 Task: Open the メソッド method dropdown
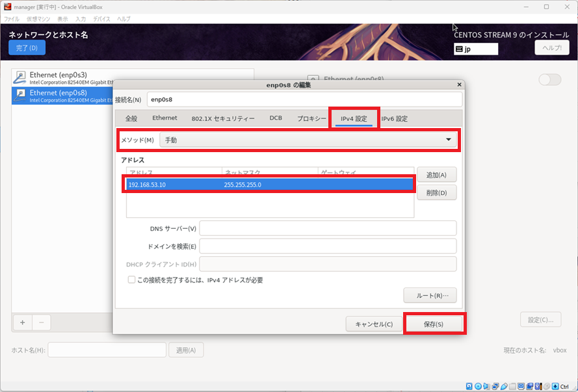click(x=308, y=140)
